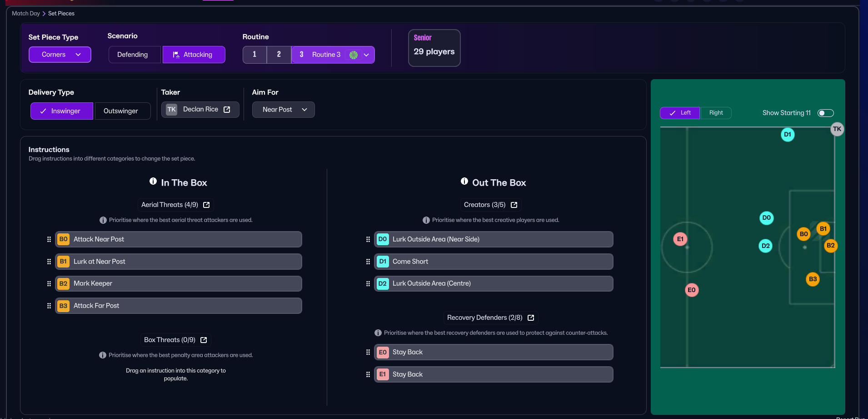868x419 pixels.
Task: Click the In The Box info icon
Action: coord(153,182)
